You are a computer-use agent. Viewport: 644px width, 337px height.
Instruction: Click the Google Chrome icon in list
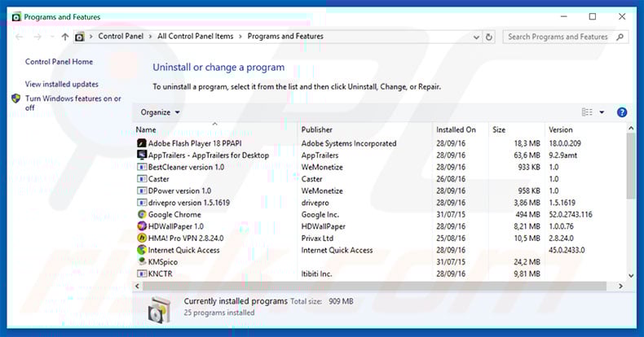coord(142,214)
